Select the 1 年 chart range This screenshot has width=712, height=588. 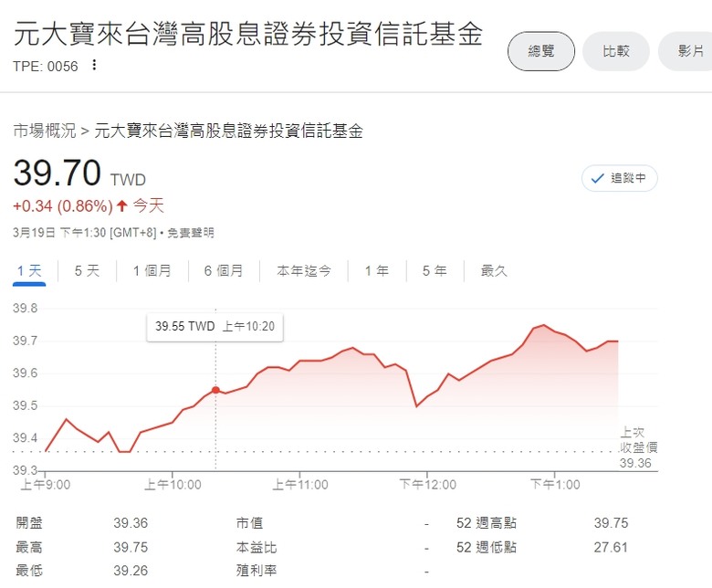pos(377,271)
